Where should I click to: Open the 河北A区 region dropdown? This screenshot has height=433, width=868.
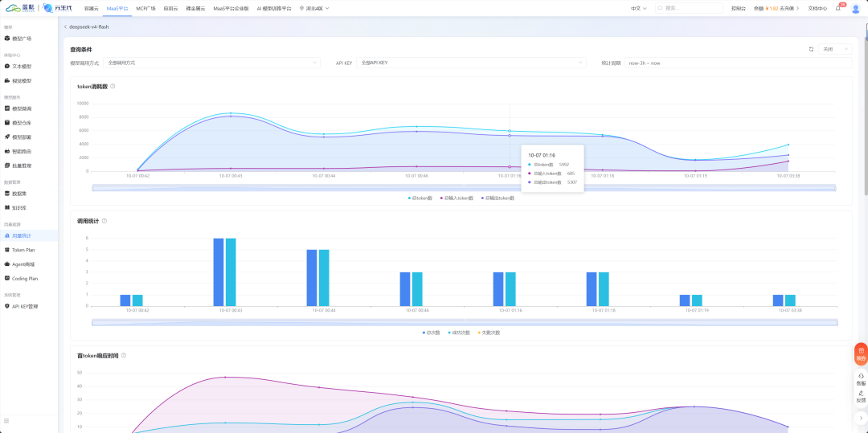coord(314,8)
